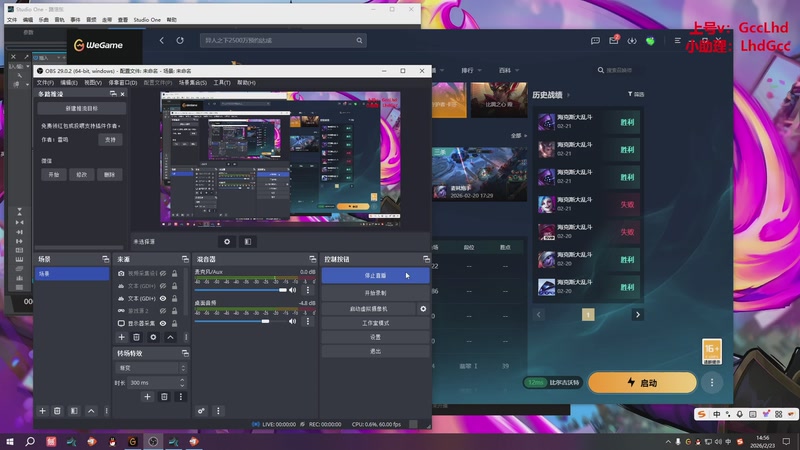Float the 混音器 dock panel
The height and width of the screenshot is (450, 800).
click(313, 259)
